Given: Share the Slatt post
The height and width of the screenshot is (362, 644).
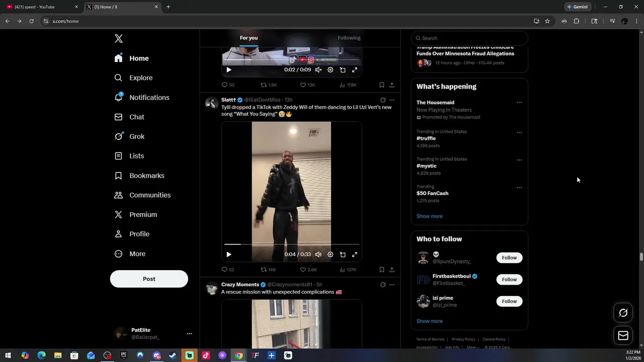Looking at the screenshot, I should [392, 269].
